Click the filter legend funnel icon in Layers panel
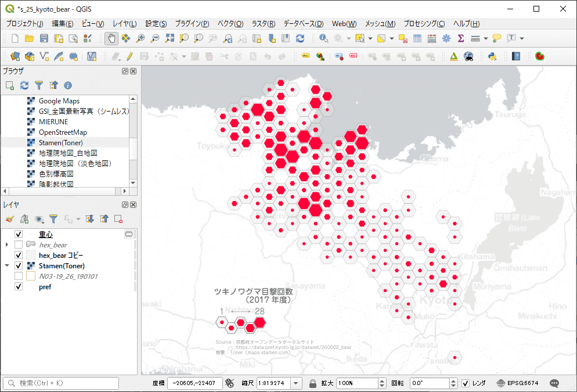This screenshot has width=577, height=392. [x=53, y=219]
